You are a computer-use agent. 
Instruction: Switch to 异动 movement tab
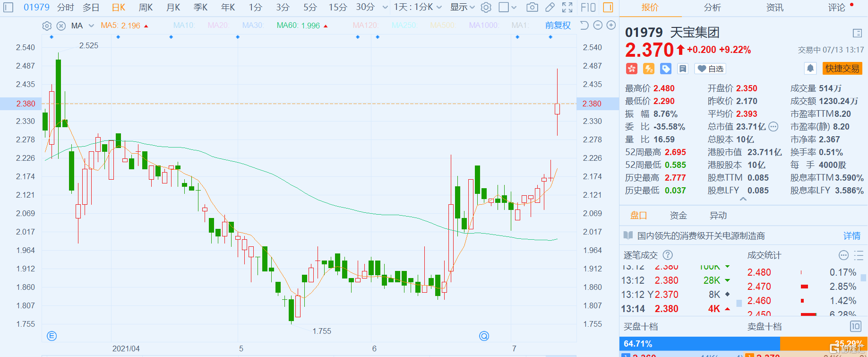tap(718, 216)
